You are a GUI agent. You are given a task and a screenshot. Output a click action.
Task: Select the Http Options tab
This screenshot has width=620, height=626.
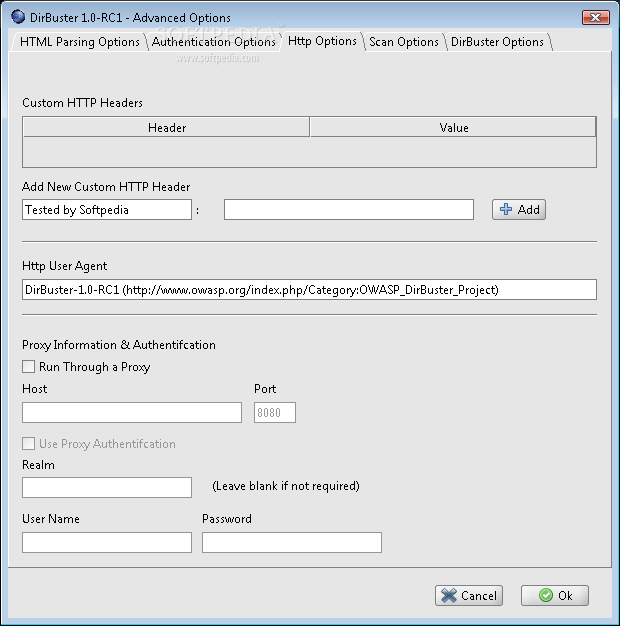pos(322,41)
